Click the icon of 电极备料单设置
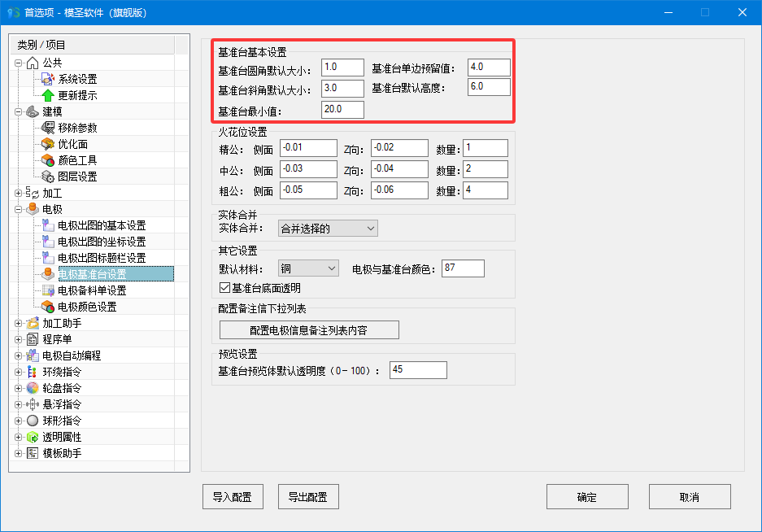 point(48,290)
